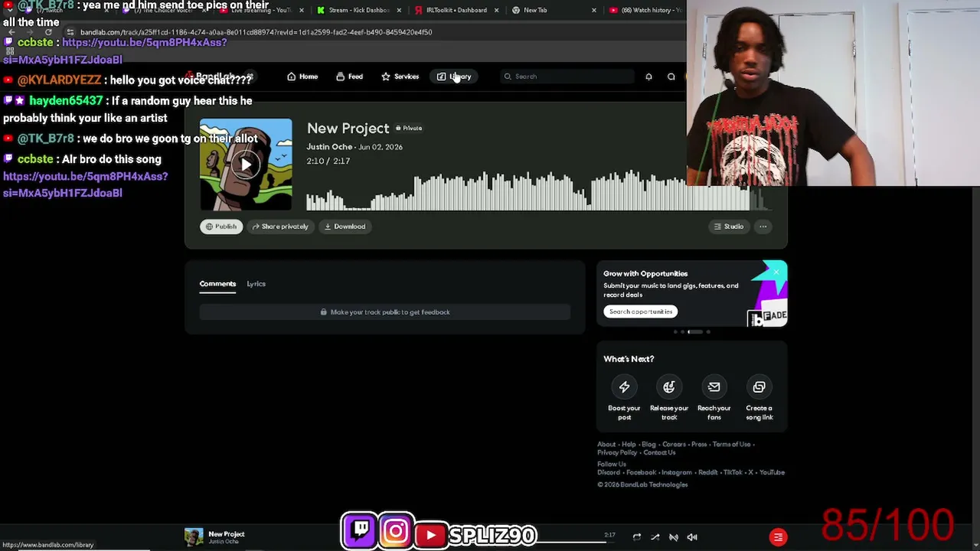
Task: Open the Privacy Policy link
Action: tap(616, 453)
